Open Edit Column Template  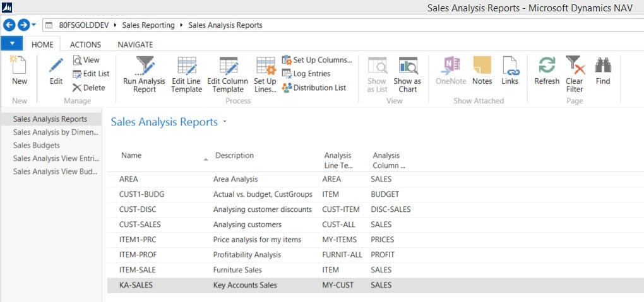(x=227, y=74)
